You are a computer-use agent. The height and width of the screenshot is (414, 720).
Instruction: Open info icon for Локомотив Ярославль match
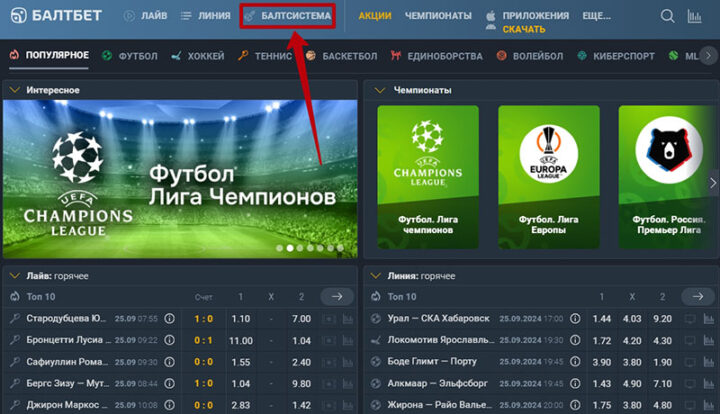575,340
